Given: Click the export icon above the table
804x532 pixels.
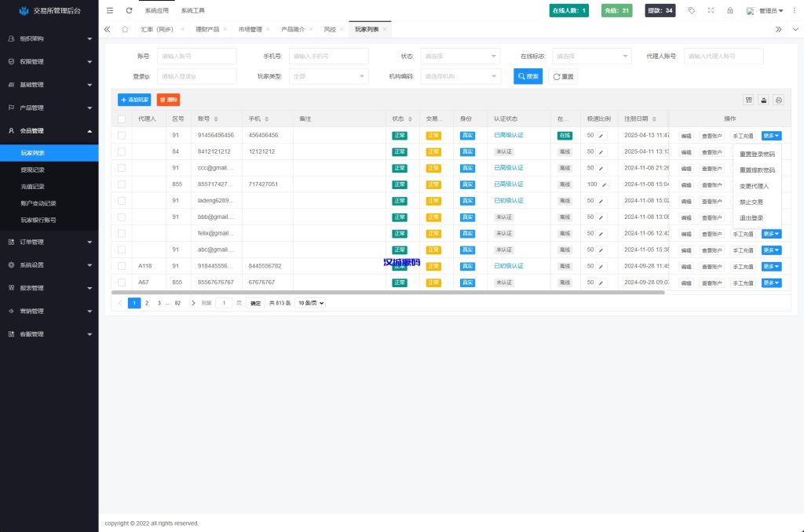Looking at the screenshot, I should pyautogui.click(x=763, y=100).
